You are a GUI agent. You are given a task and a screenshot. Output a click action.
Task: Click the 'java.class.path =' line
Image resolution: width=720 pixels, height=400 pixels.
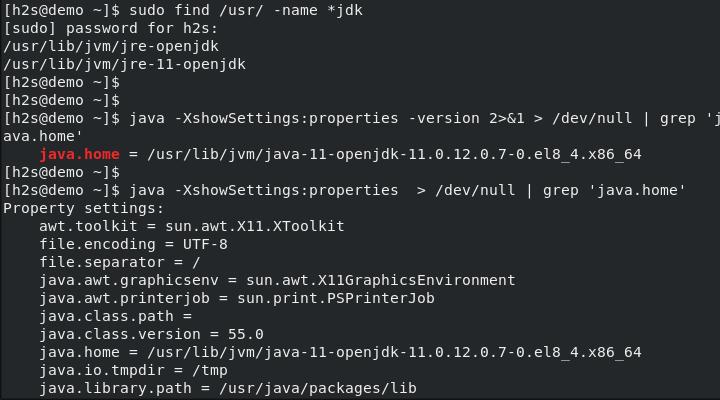click(x=115, y=316)
